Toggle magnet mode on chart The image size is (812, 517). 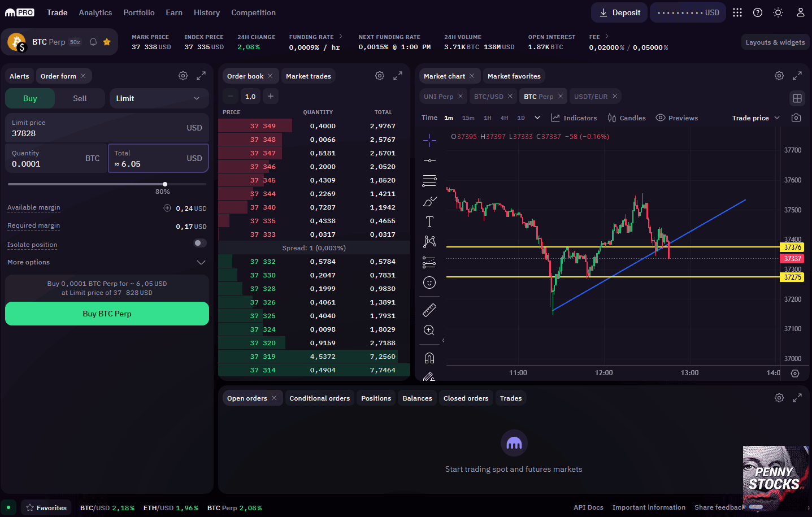click(x=429, y=358)
